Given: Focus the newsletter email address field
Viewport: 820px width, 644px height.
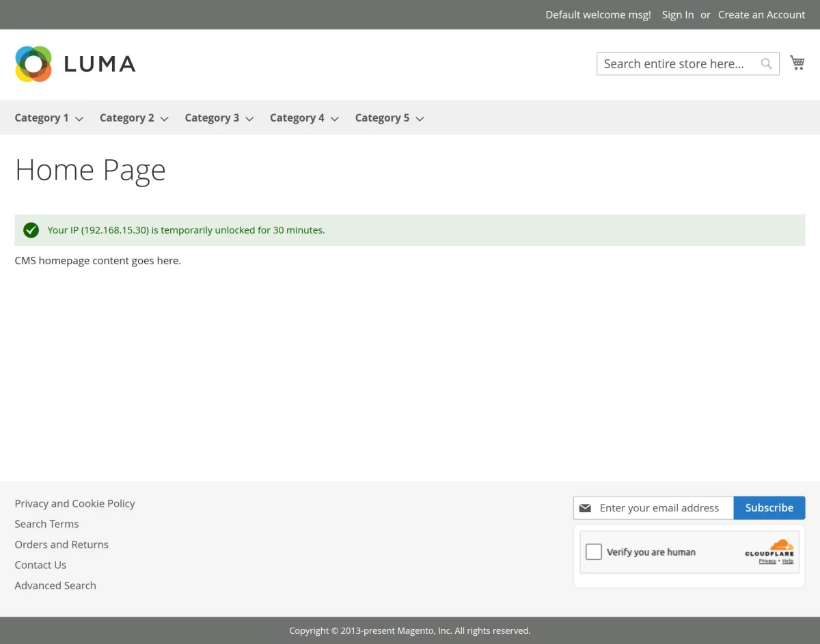Looking at the screenshot, I should pos(654,508).
